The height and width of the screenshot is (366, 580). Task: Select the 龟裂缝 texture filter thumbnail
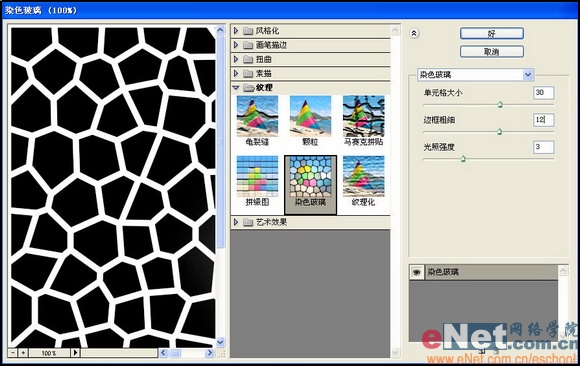pos(257,117)
